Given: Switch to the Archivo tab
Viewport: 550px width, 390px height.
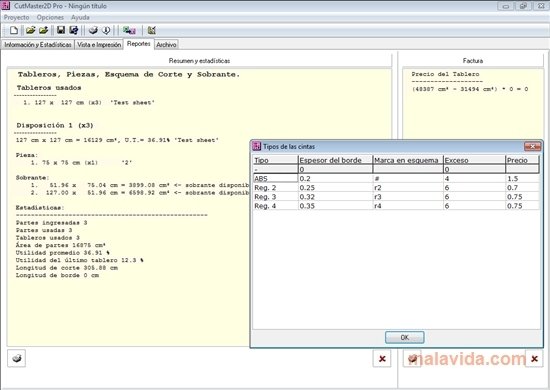Looking at the screenshot, I should 166,45.
